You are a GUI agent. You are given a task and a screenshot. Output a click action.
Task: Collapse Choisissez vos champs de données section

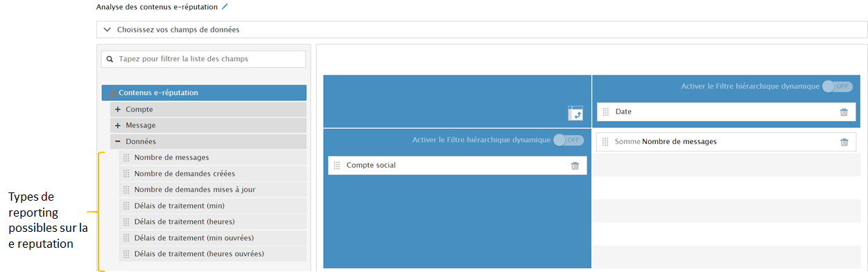click(107, 30)
